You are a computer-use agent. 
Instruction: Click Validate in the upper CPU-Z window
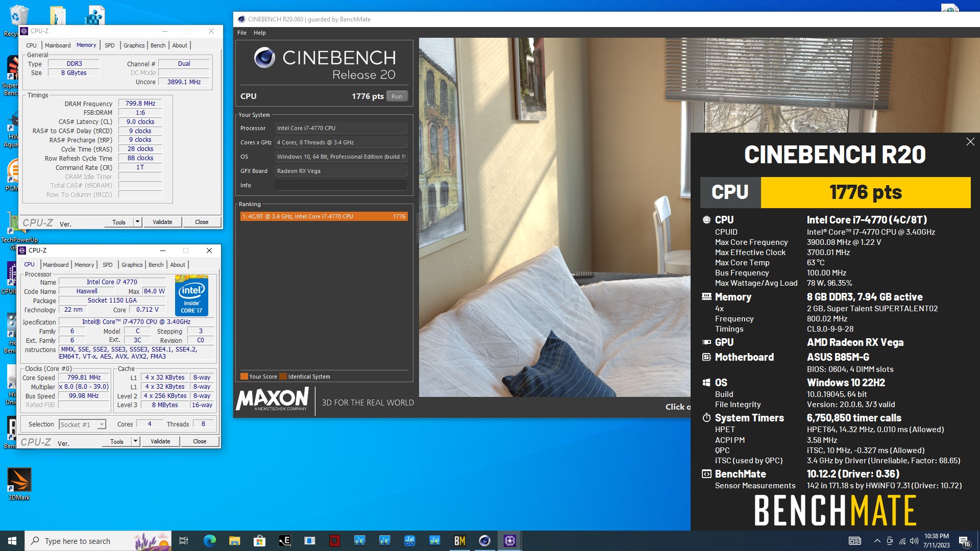pos(162,222)
